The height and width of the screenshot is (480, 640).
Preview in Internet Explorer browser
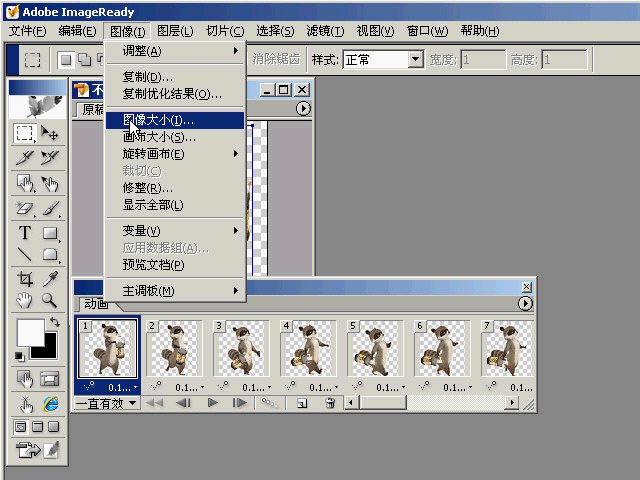(x=51, y=404)
